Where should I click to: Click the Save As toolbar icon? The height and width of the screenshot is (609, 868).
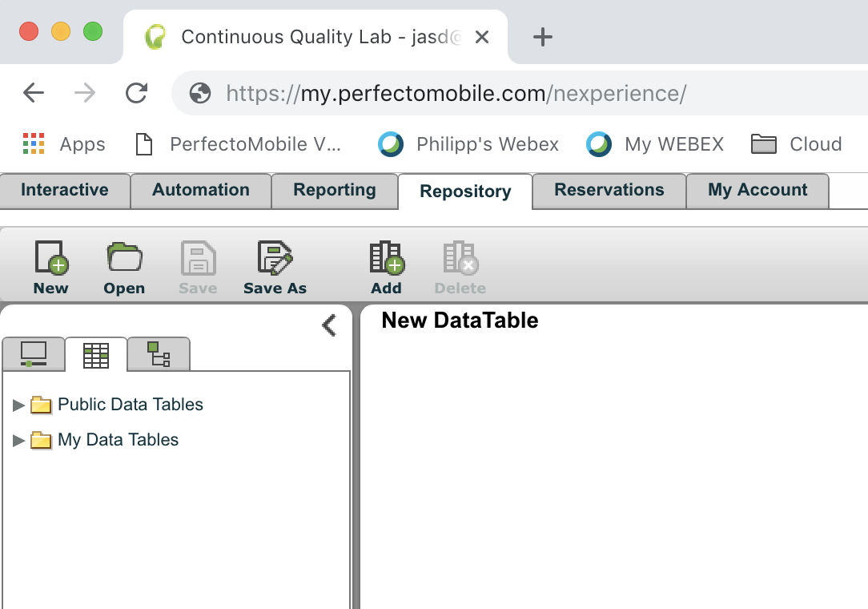click(x=275, y=259)
